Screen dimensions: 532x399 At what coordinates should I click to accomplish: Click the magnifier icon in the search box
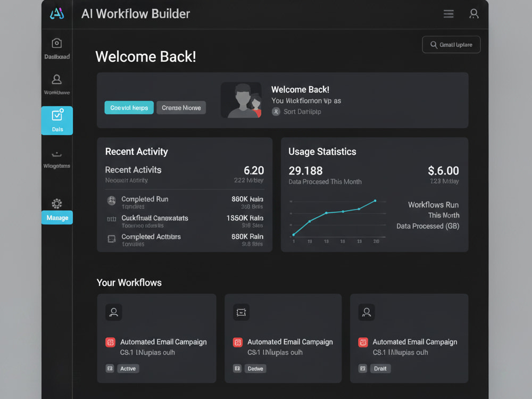point(434,45)
